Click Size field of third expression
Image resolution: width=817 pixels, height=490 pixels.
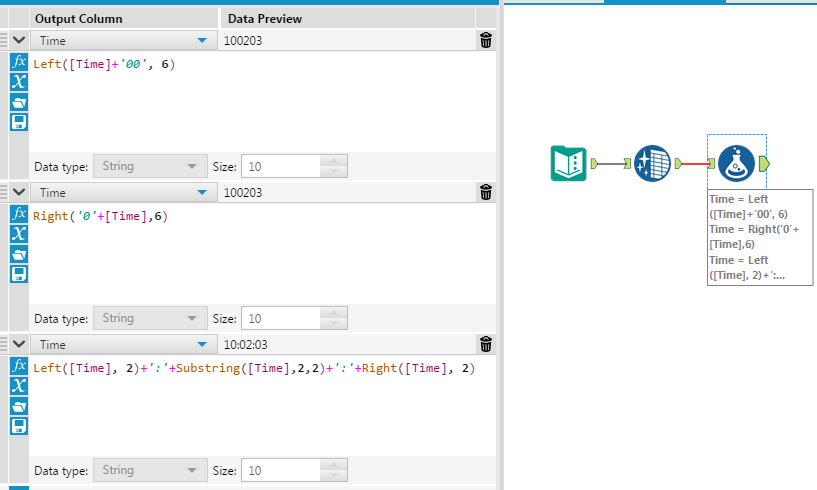(x=281, y=470)
